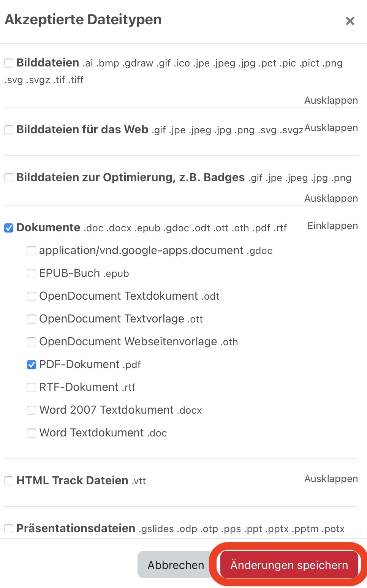367x588 pixels.
Task: Expand the HTML Track Dateien group
Action: pyautogui.click(x=331, y=479)
